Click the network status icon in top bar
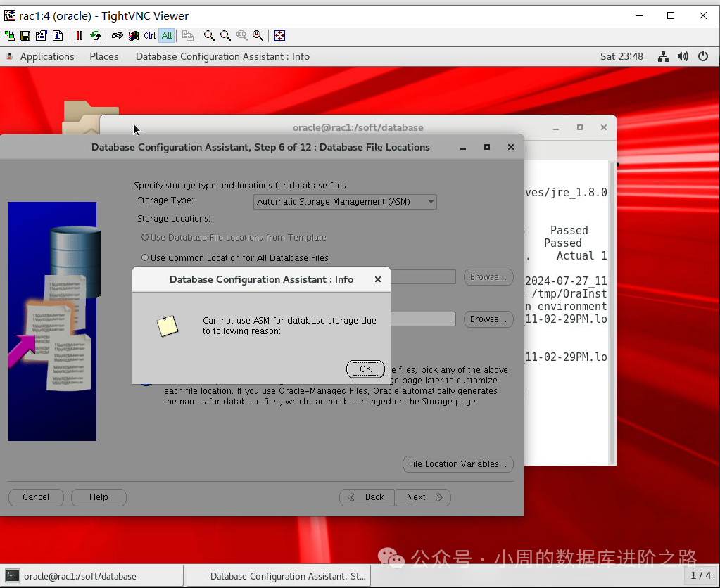 [663, 56]
